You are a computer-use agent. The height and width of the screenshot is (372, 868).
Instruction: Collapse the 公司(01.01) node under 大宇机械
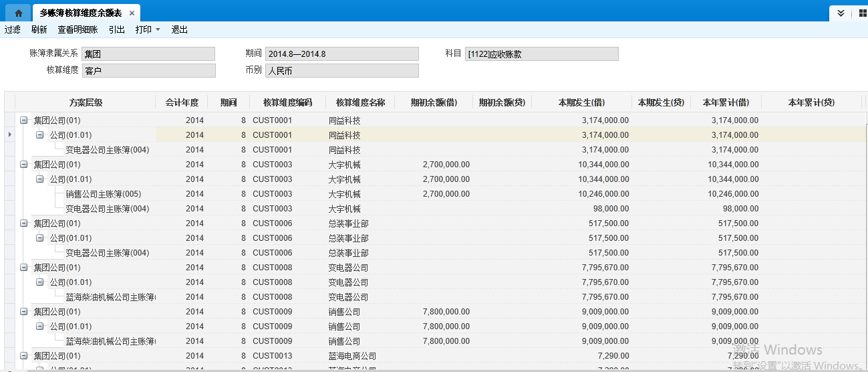coord(39,179)
